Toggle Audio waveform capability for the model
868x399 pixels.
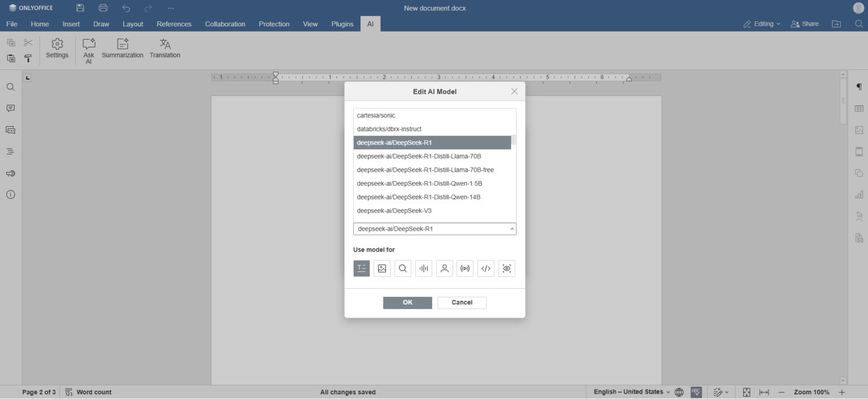[x=424, y=268]
